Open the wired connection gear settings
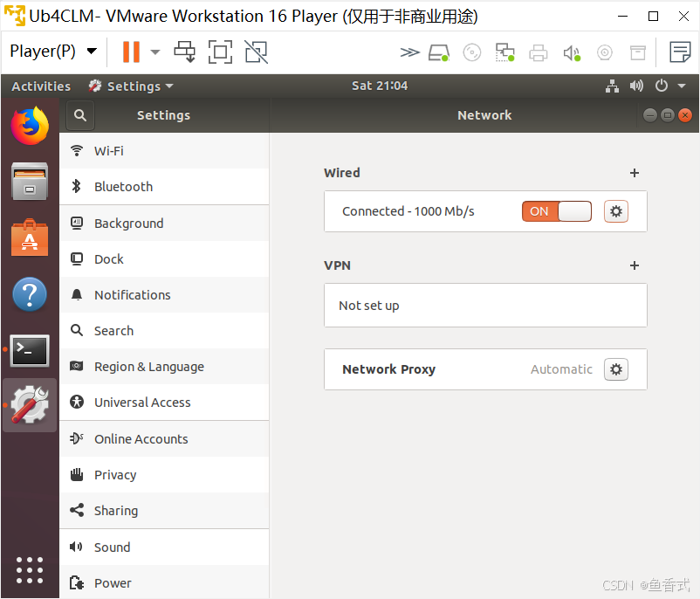The width and height of the screenshot is (700, 599). click(x=616, y=211)
